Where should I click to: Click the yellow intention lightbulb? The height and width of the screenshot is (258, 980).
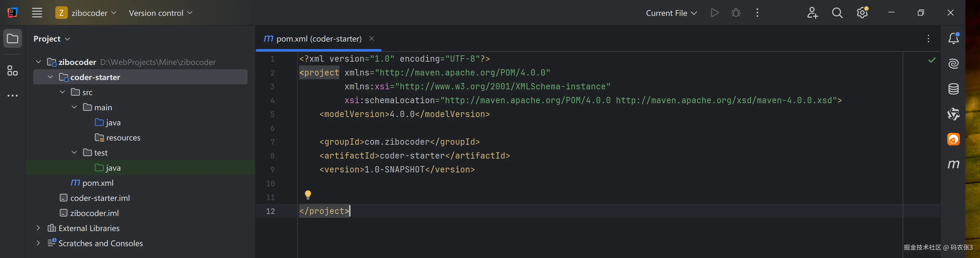(308, 195)
